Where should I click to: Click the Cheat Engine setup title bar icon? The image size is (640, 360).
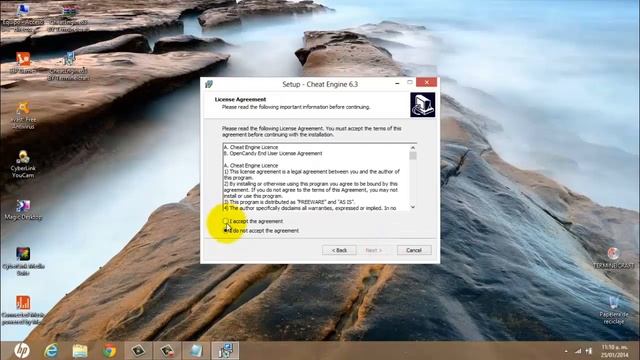209,84
